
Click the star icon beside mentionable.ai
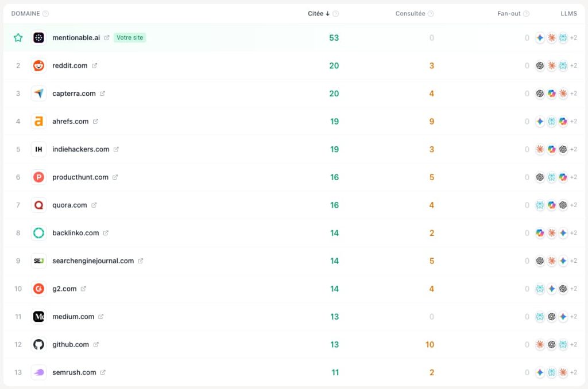click(18, 37)
